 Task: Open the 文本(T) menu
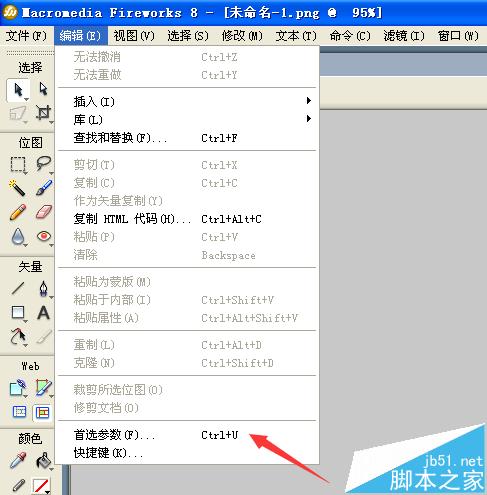tap(296, 36)
